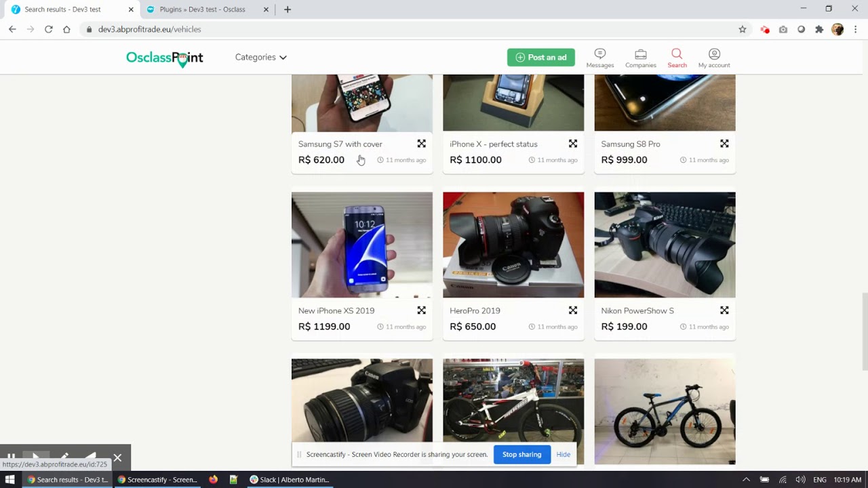868x488 pixels.
Task: Expand the Categories dropdown
Action: coord(261,57)
